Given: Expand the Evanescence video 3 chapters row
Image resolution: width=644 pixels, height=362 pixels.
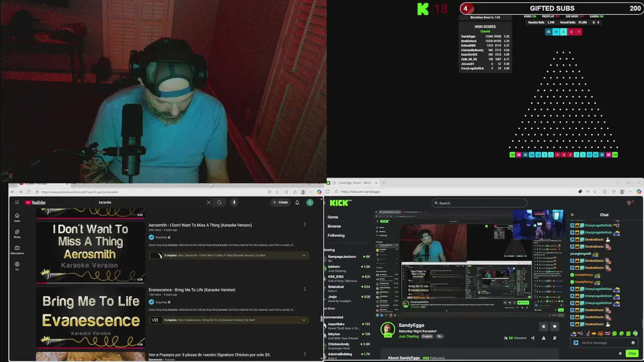Looking at the screenshot, I should (x=229, y=320).
